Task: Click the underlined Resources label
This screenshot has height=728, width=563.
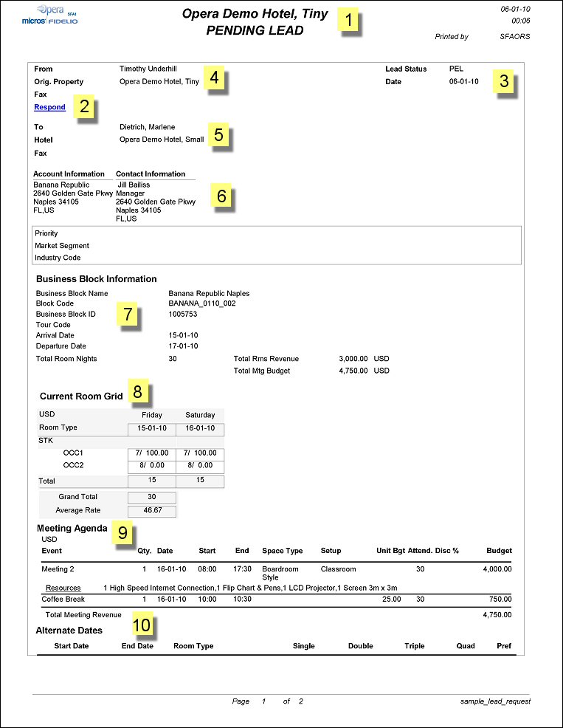Action: (63, 588)
